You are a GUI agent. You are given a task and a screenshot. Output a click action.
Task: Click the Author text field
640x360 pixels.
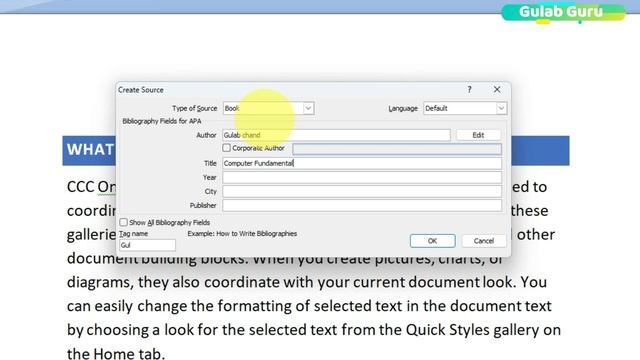pos(336,135)
